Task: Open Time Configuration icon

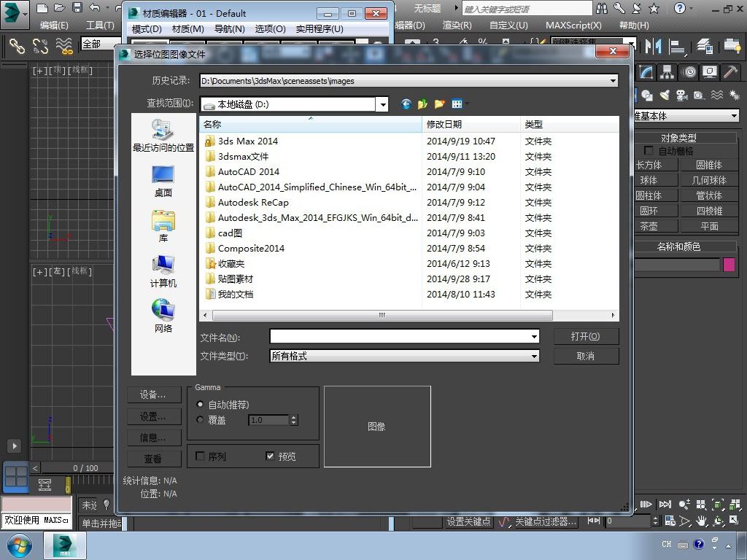Action: pos(670,521)
